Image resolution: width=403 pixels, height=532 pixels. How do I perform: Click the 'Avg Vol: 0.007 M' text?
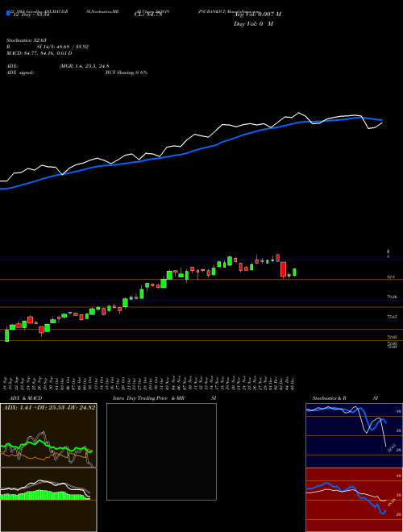tap(257, 15)
